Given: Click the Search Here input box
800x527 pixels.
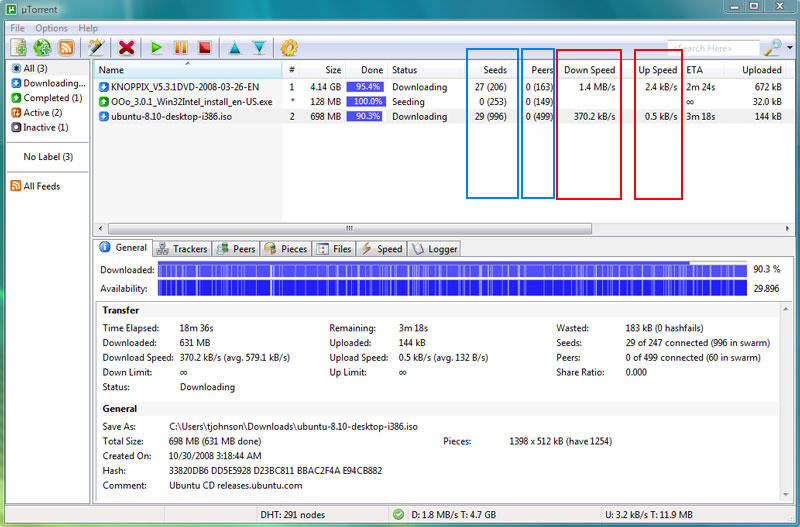Looking at the screenshot, I should pyautogui.click(x=713, y=48).
